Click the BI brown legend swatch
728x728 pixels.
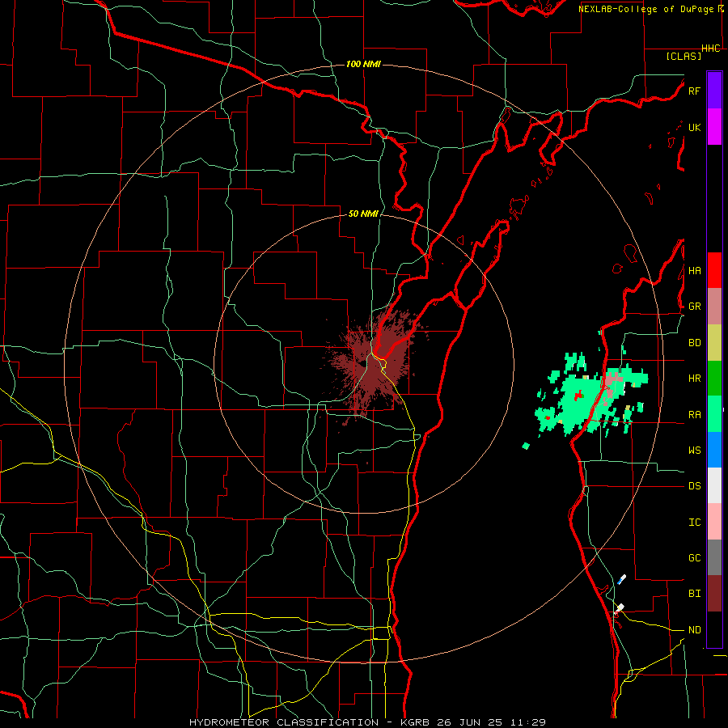click(714, 594)
